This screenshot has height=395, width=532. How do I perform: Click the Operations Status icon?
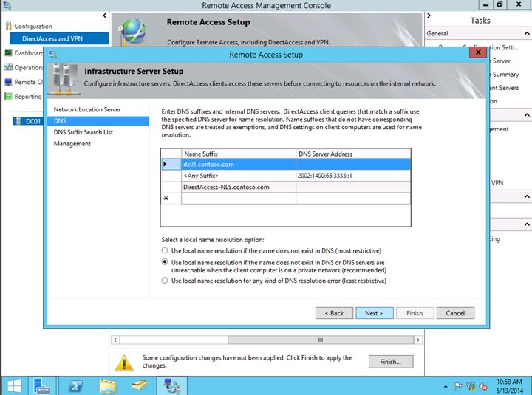click(x=8, y=67)
